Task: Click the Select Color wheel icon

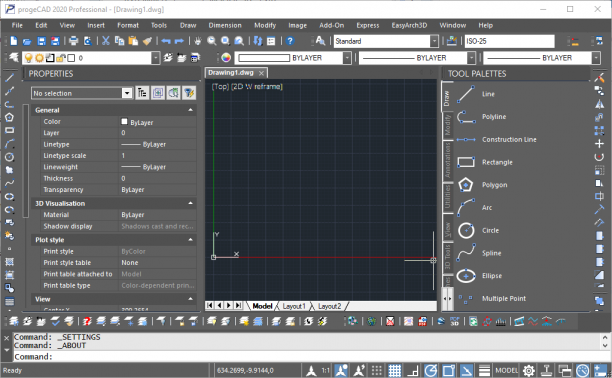Action: pos(226,58)
